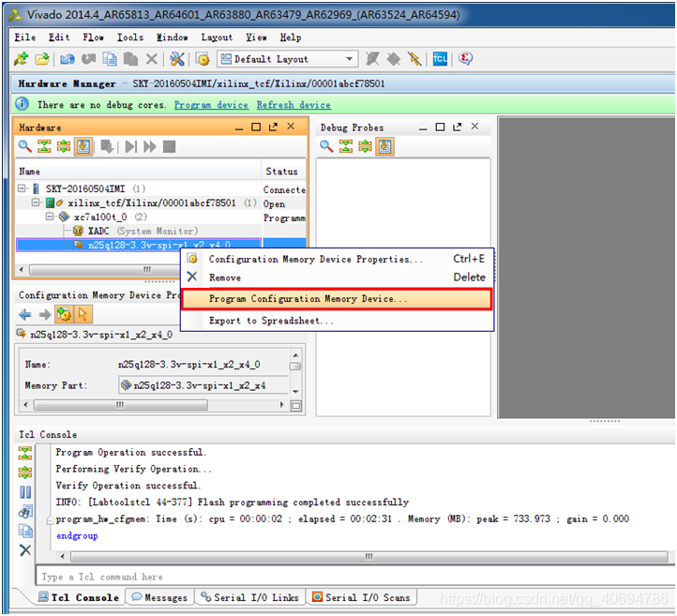
Task: Collapse the xc7a100t_0 device node
Action: (50, 216)
